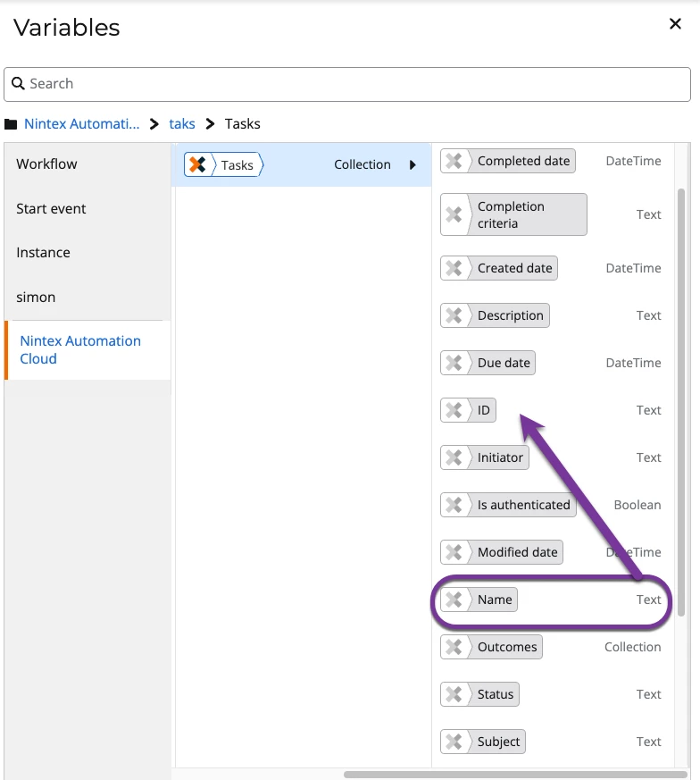Click Text type beside Completion criteria
The height and width of the screenshot is (780, 700).
coord(649,214)
